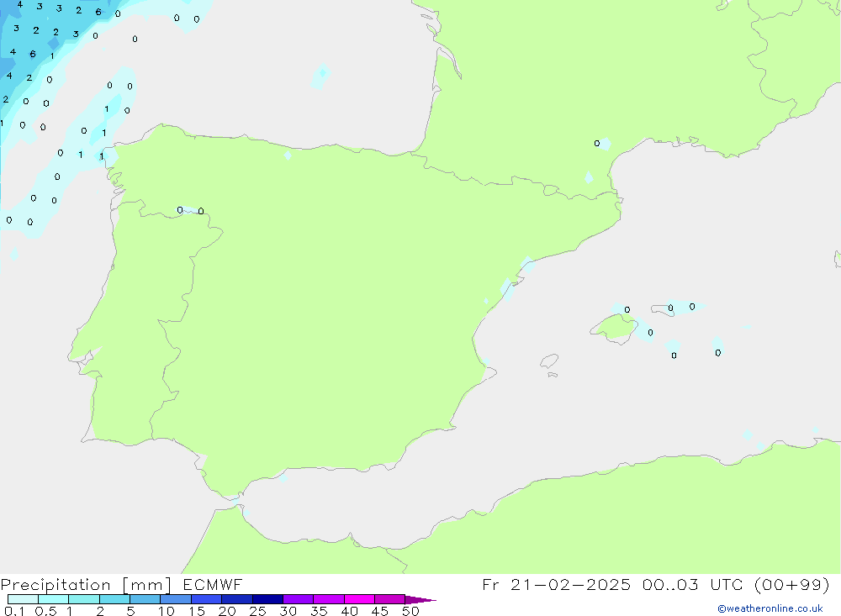Click the '15' legend scale label
The image size is (841, 616).
click(197, 611)
